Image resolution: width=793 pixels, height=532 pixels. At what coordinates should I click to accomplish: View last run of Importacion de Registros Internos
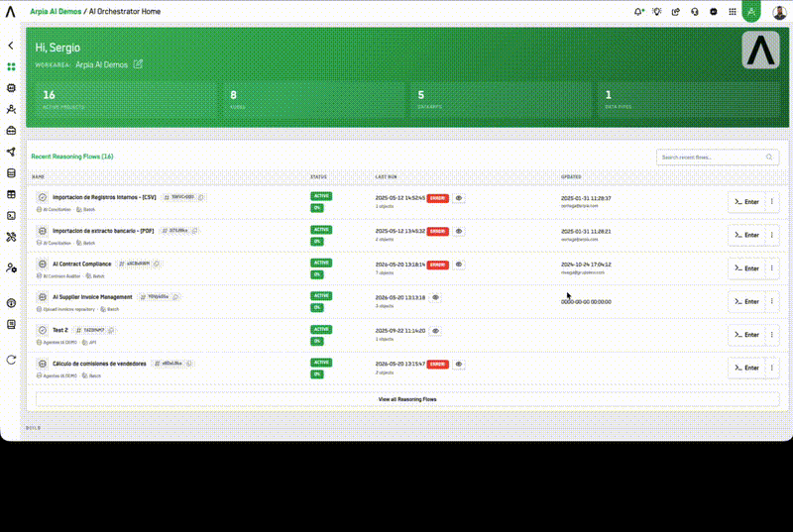[459, 198]
